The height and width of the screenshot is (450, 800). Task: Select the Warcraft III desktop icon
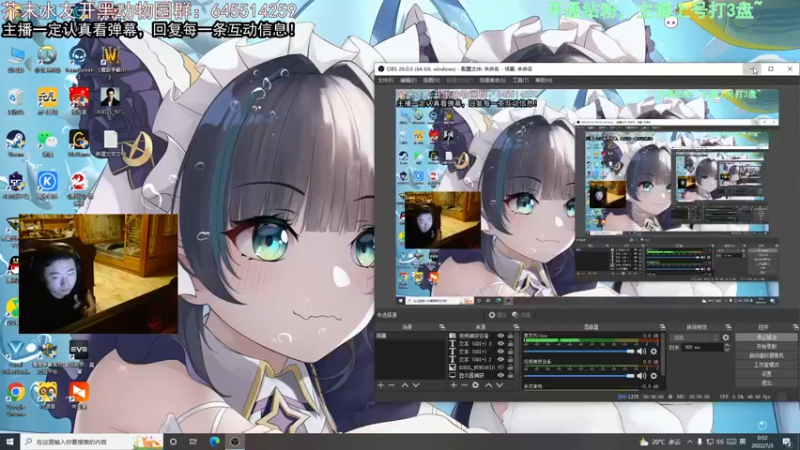pyautogui.click(x=110, y=59)
